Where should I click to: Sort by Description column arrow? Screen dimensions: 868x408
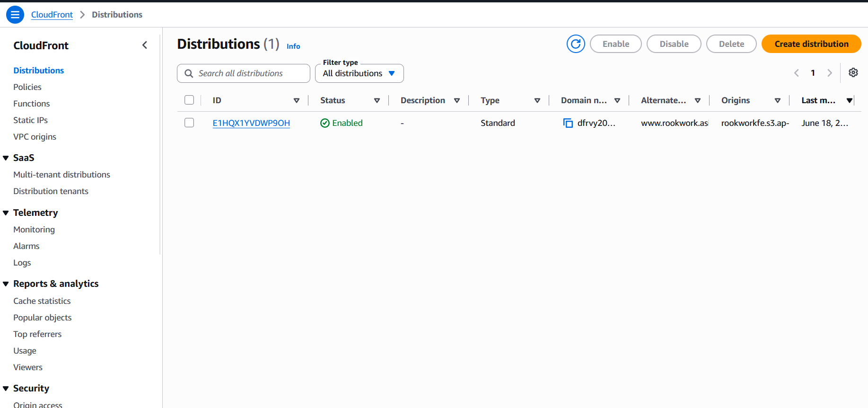(457, 100)
